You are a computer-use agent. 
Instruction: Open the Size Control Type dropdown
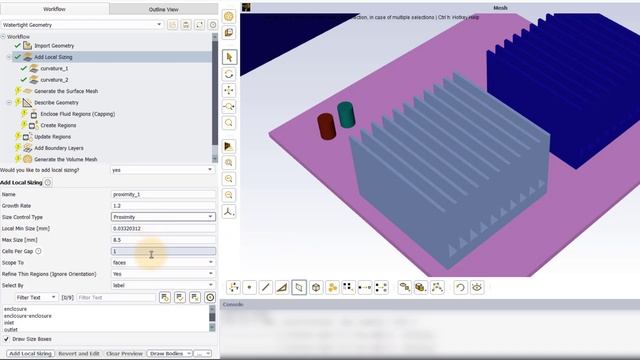click(x=162, y=217)
